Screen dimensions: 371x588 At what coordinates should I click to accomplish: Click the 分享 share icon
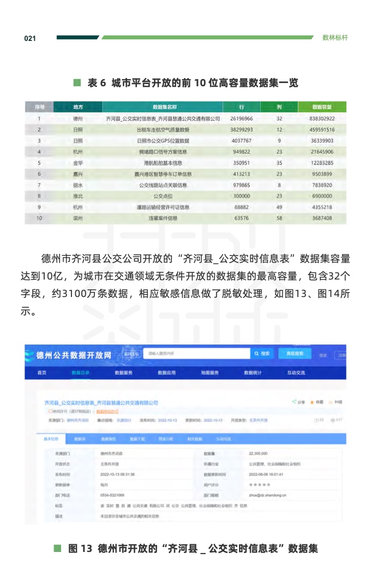click(x=295, y=402)
